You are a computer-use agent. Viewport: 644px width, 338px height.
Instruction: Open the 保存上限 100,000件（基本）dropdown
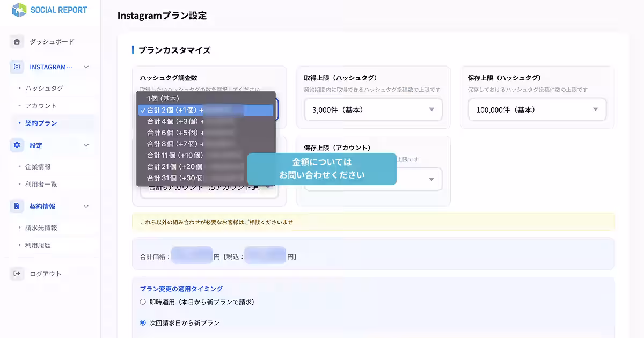point(536,109)
